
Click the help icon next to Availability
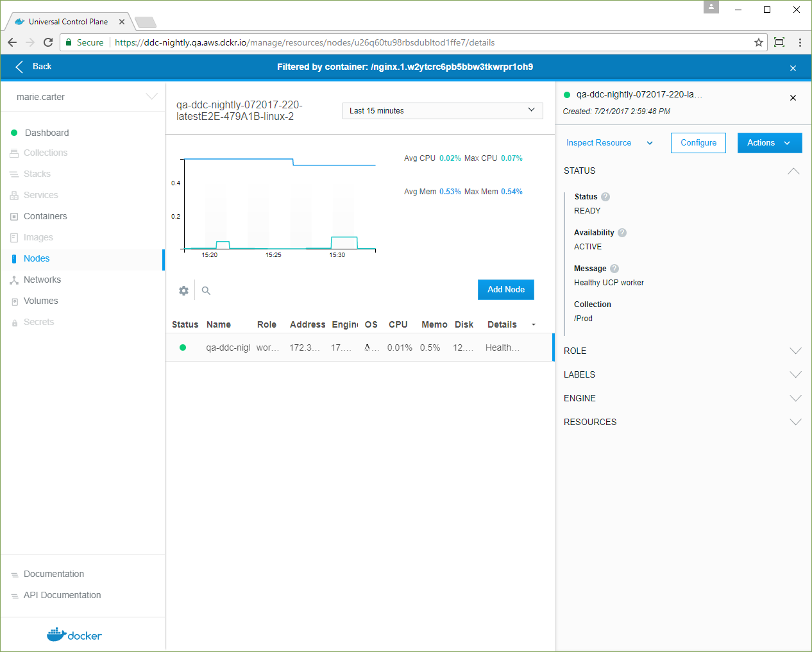click(x=622, y=233)
